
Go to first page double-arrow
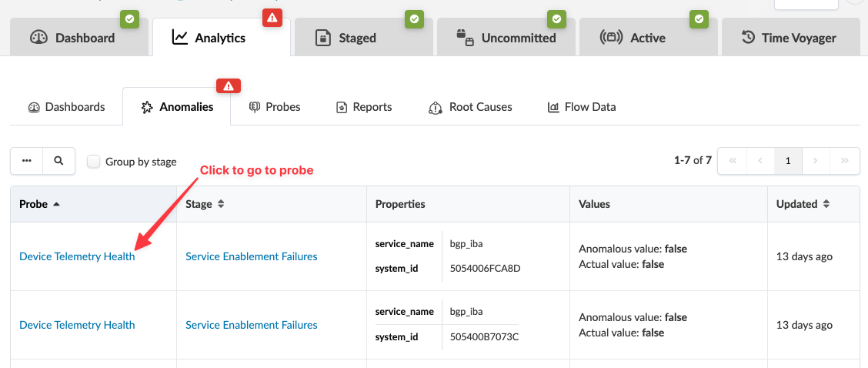(x=732, y=161)
